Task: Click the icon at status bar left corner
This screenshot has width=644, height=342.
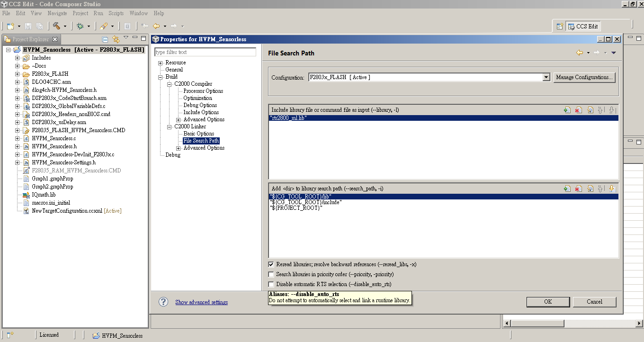Action: click(x=10, y=335)
